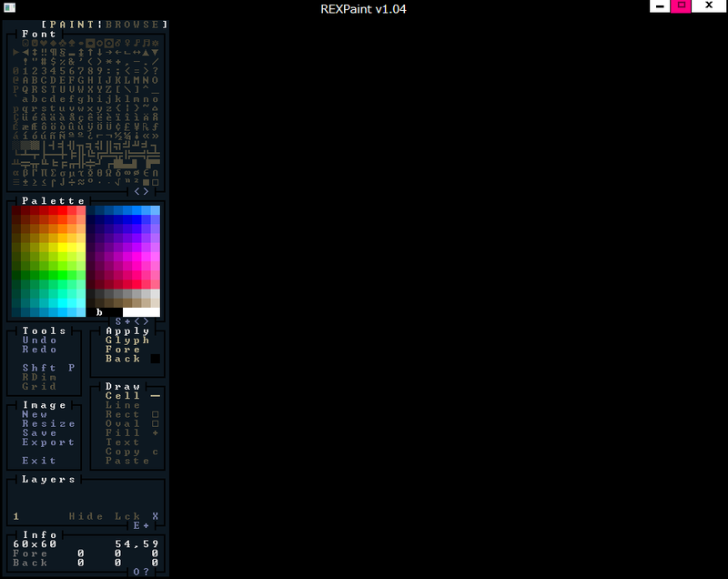Choose the sun burst glyph

pos(155,43)
